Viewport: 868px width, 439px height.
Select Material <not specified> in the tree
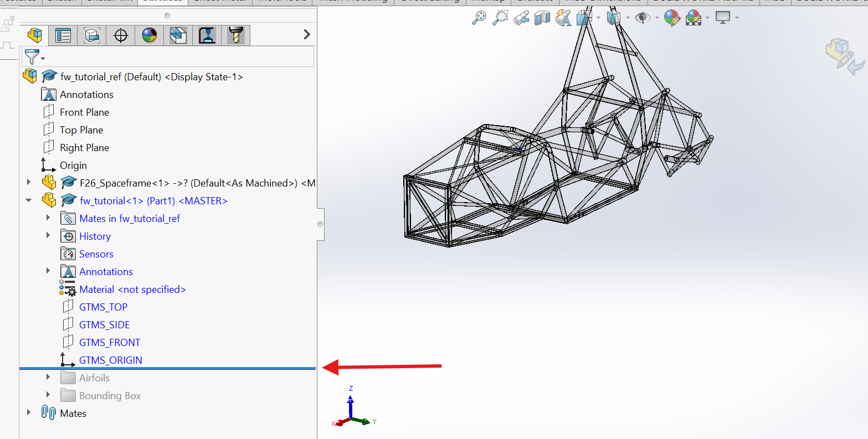(132, 289)
